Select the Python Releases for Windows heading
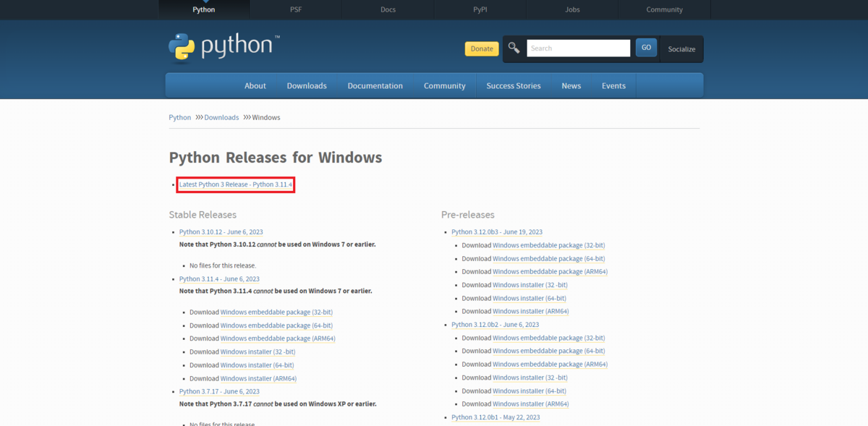 (276, 158)
